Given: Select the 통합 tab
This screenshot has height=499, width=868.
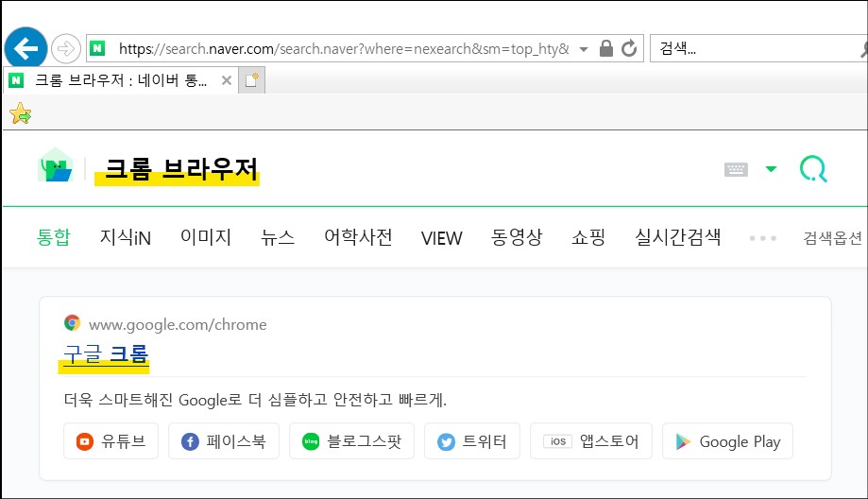Looking at the screenshot, I should pyautogui.click(x=54, y=237).
